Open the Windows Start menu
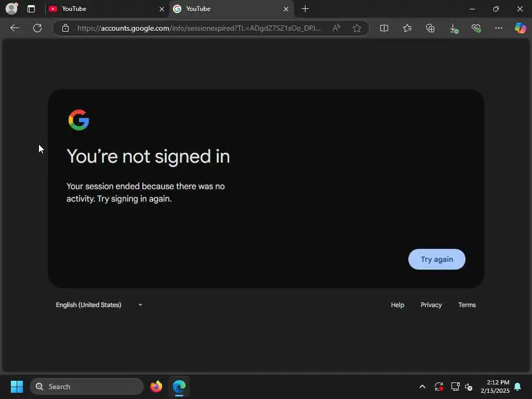 click(x=17, y=387)
